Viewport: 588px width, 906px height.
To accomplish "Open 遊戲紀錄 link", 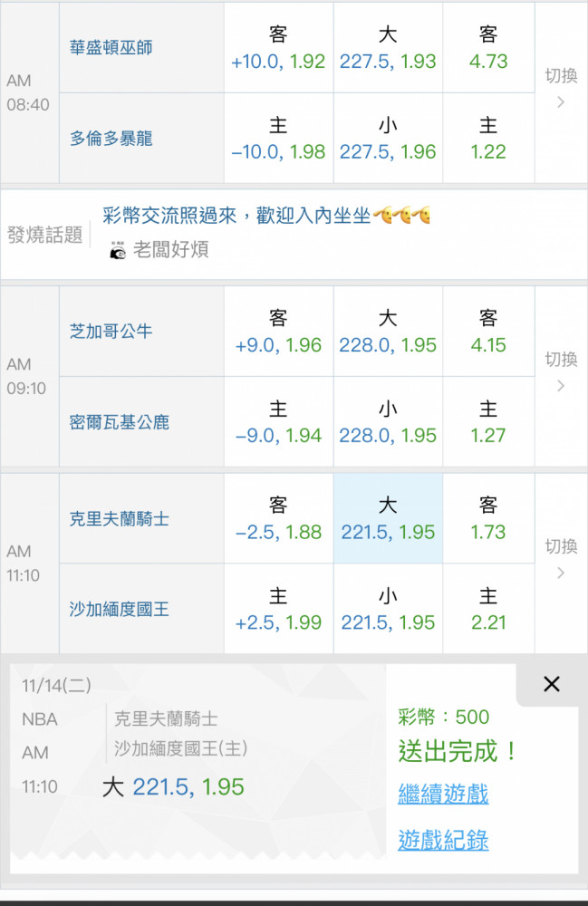I will [x=443, y=840].
